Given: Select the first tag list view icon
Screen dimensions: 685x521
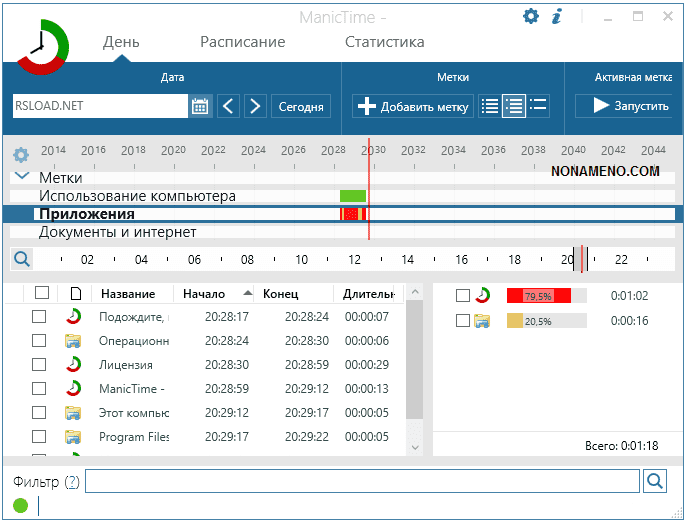Looking at the screenshot, I should (x=489, y=106).
